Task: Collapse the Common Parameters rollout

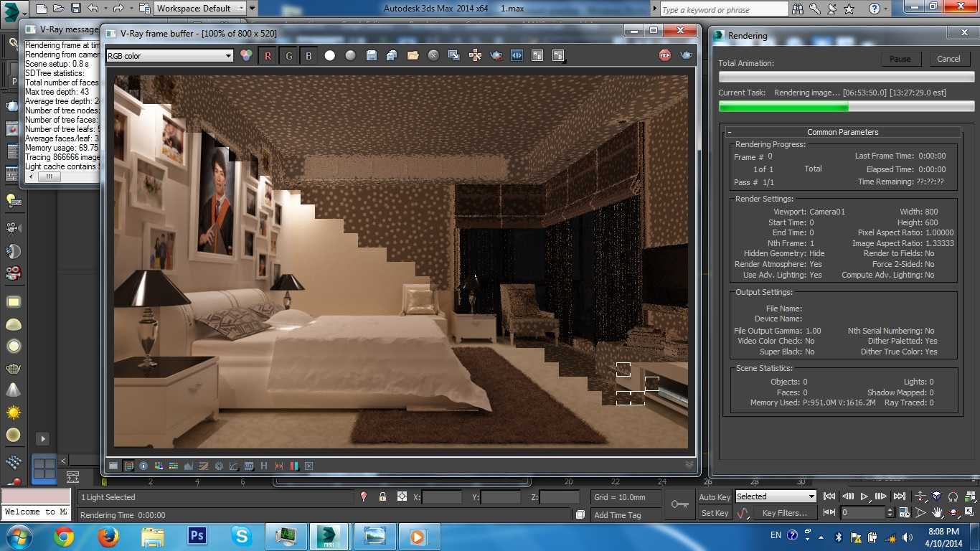Action: pos(730,132)
